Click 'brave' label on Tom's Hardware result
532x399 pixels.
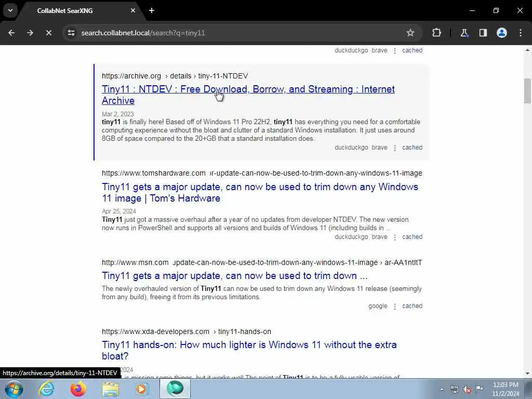[x=379, y=237]
